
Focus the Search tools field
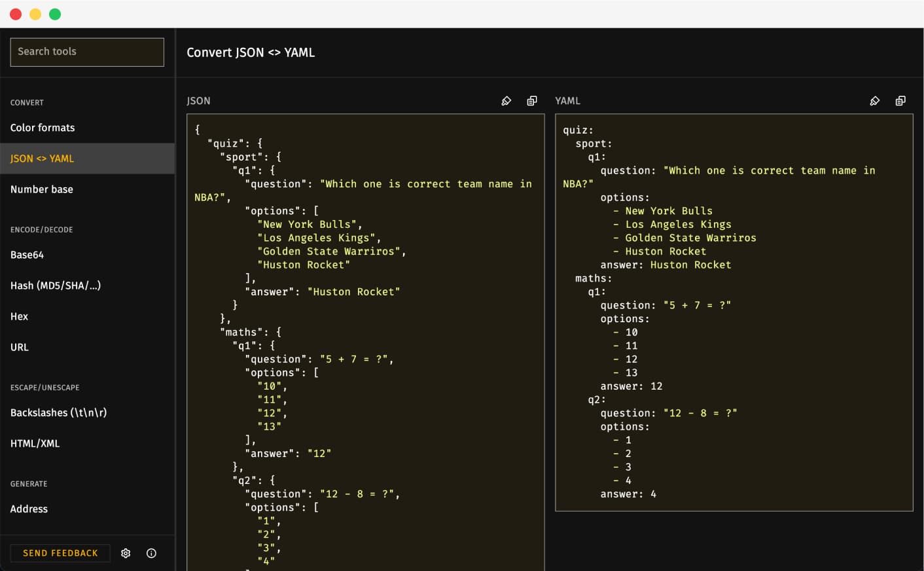pyautogui.click(x=87, y=52)
